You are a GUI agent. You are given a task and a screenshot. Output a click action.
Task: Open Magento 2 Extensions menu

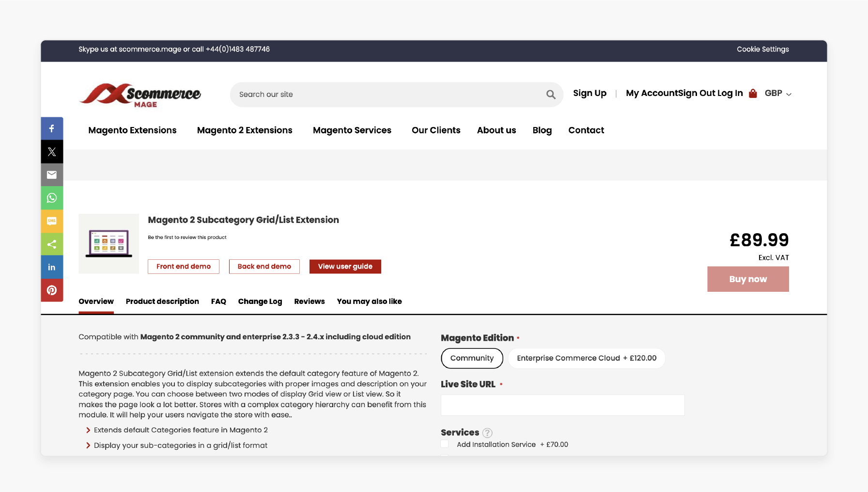point(245,130)
